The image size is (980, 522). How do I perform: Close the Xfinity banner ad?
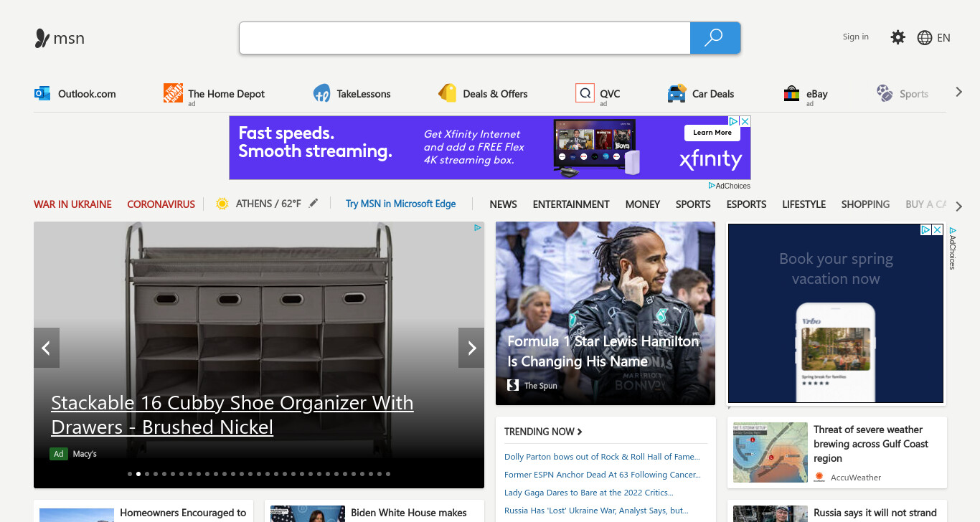click(x=745, y=121)
